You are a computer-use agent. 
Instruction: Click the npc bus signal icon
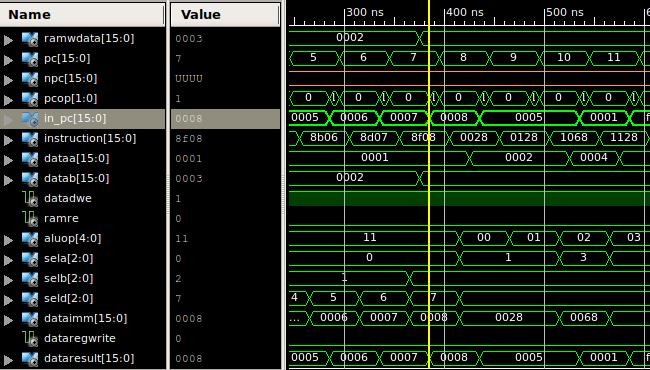(x=30, y=79)
